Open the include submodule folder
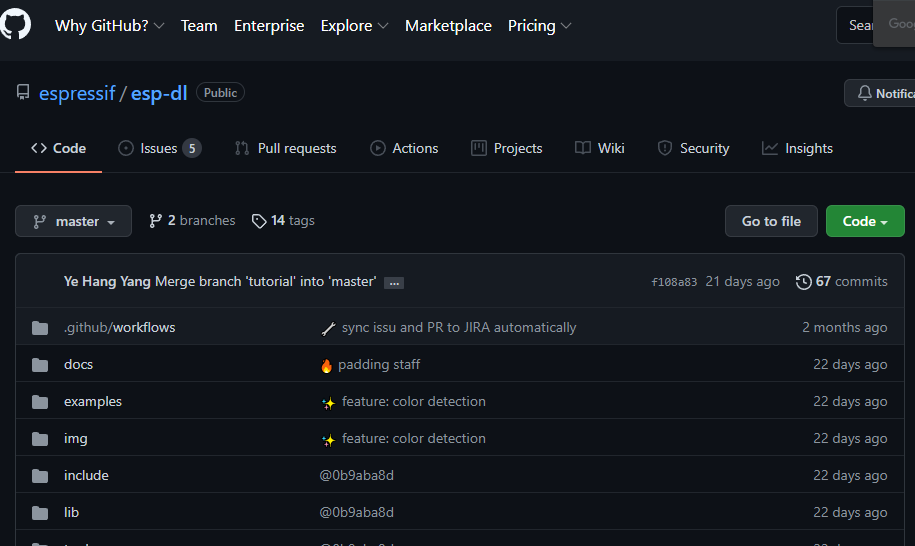The width and height of the screenshot is (915, 546). 86,476
